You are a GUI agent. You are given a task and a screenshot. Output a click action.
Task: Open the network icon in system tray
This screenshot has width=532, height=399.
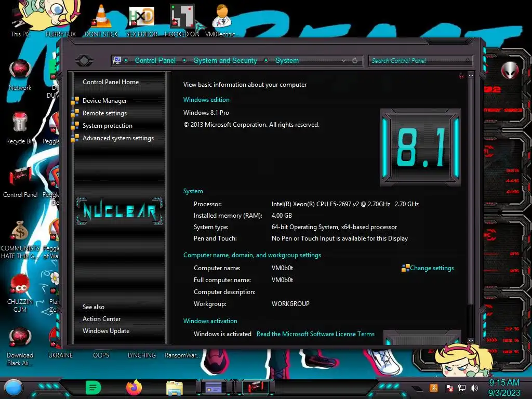point(462,388)
